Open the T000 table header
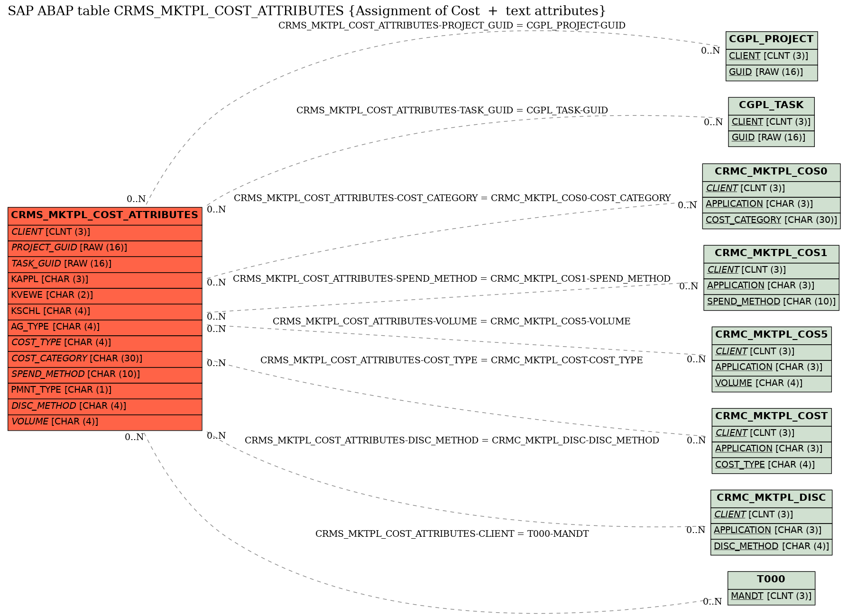Screen dimensions: 848x616 tap(772, 580)
